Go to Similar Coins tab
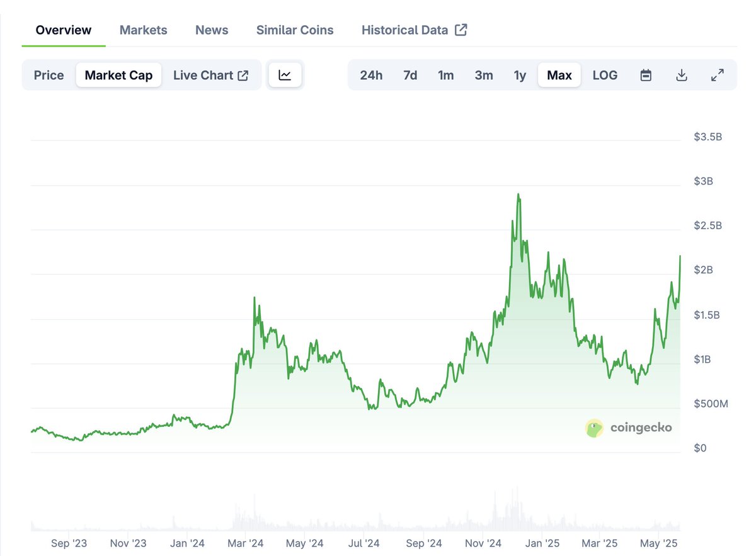 point(295,30)
